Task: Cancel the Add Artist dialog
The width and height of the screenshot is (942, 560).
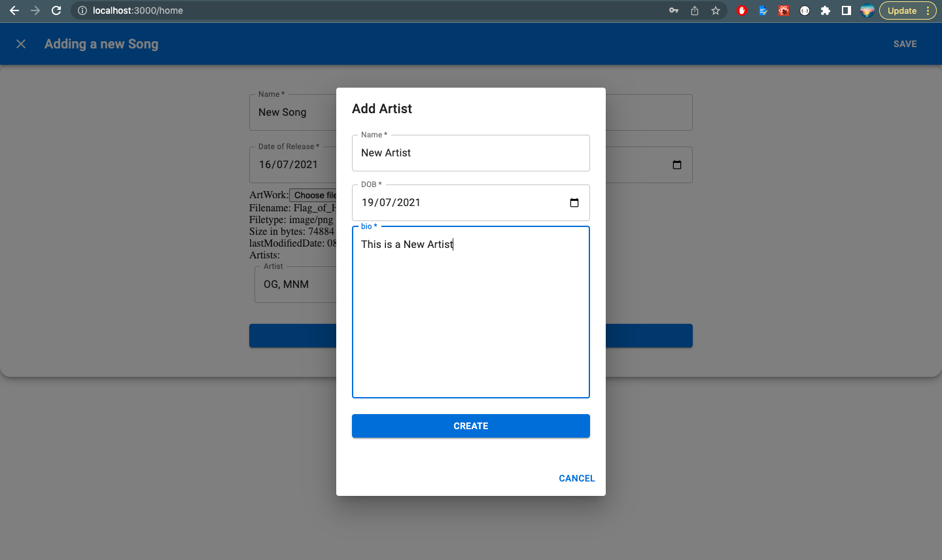Action: pos(576,478)
